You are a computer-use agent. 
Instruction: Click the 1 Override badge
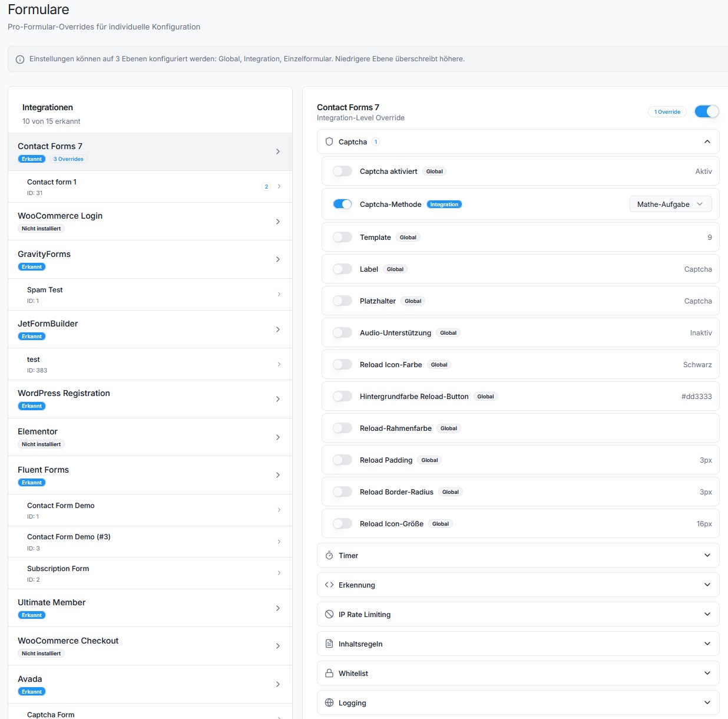(667, 112)
